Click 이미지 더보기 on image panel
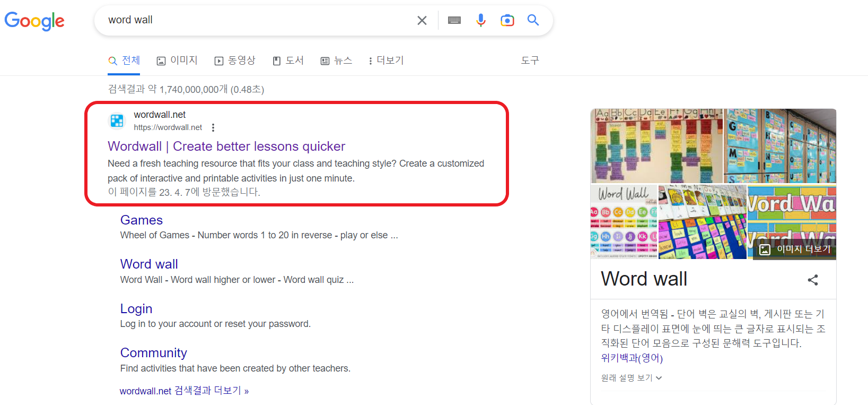The height and width of the screenshot is (405, 868). [x=795, y=249]
